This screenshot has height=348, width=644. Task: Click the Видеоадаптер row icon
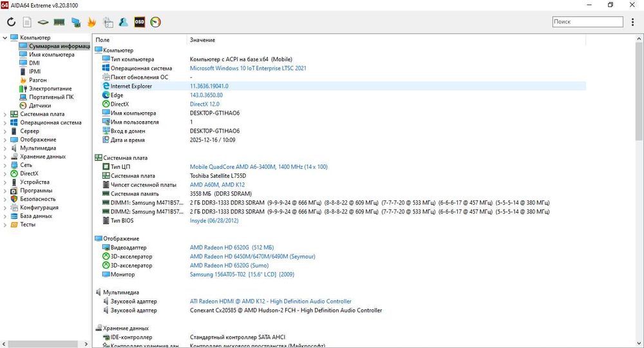106,247
